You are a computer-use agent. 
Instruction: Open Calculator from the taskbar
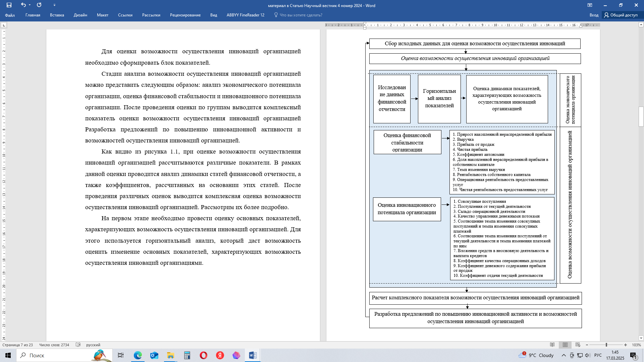(x=187, y=355)
